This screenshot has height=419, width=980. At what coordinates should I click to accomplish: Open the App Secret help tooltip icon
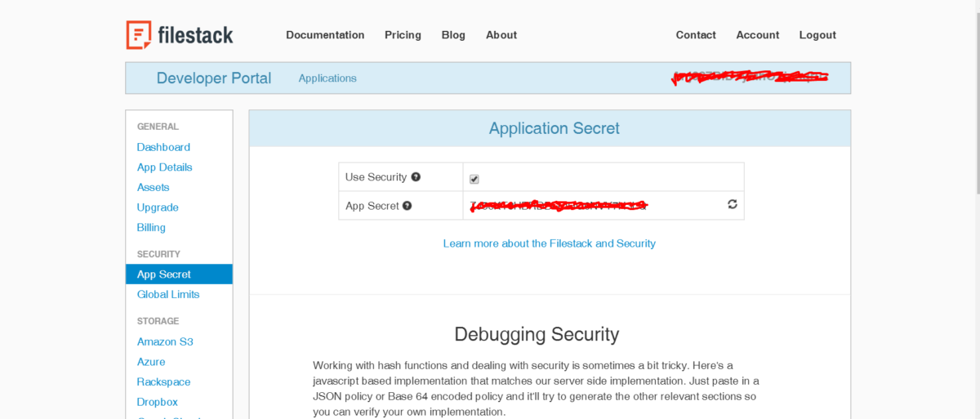coord(408,206)
